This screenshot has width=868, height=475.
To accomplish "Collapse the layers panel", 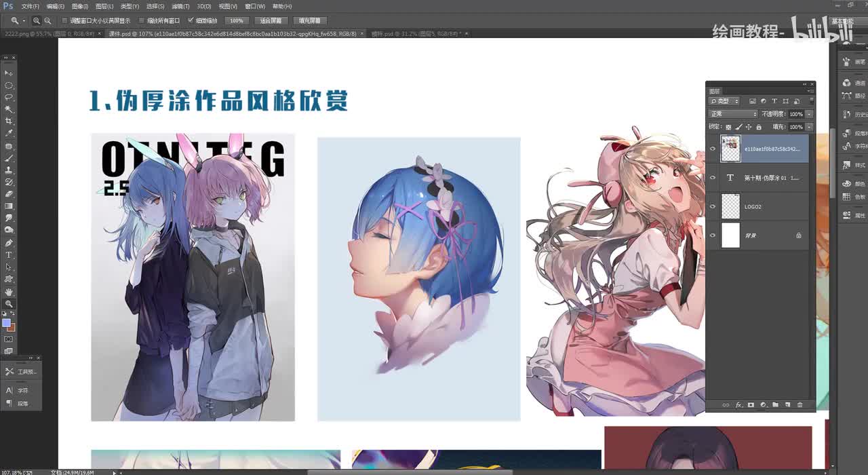I will [x=804, y=84].
